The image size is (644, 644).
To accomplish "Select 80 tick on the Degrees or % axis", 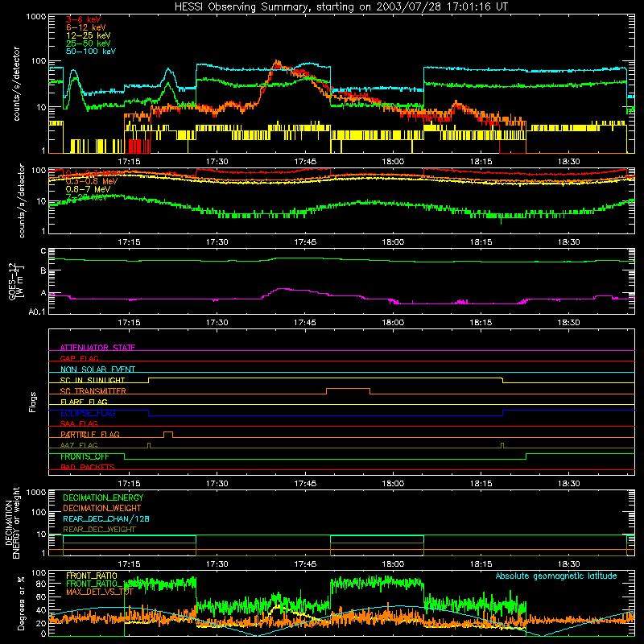I will 41,584.
